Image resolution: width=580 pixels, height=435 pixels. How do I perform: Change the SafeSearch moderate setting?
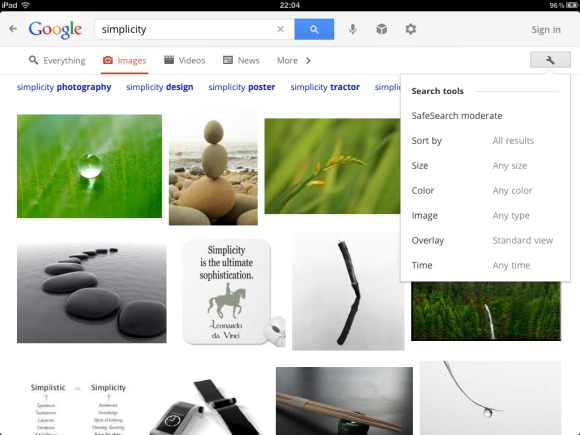pyautogui.click(x=457, y=116)
